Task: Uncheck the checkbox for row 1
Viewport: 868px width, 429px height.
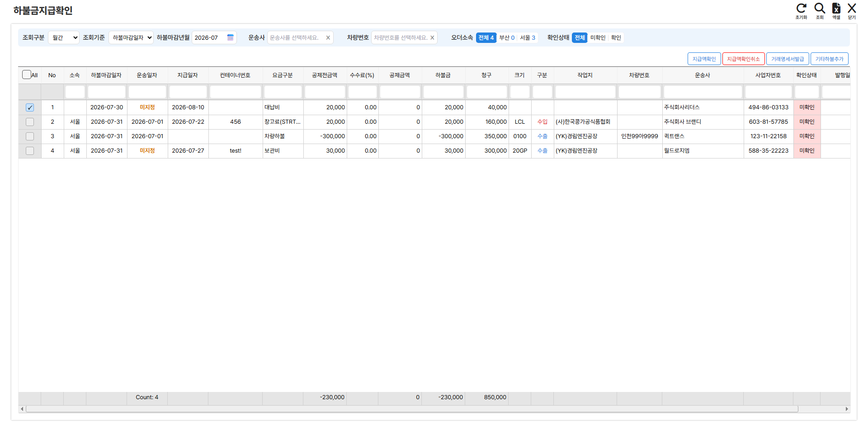Action: (x=30, y=107)
